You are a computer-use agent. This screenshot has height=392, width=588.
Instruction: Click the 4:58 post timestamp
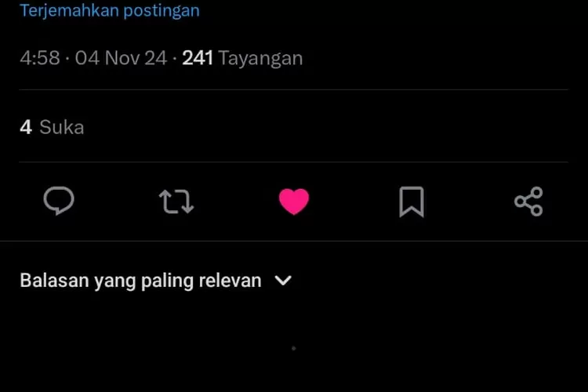click(40, 58)
